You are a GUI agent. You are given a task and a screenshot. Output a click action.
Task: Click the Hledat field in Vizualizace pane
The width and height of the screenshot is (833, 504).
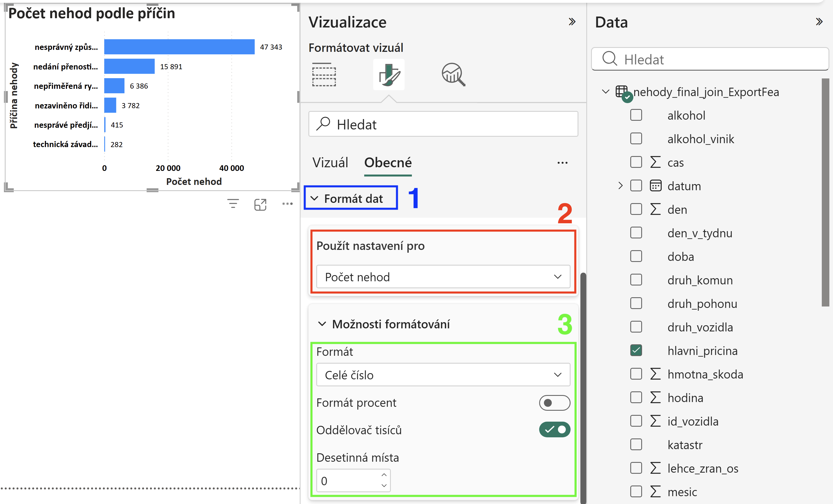443,124
